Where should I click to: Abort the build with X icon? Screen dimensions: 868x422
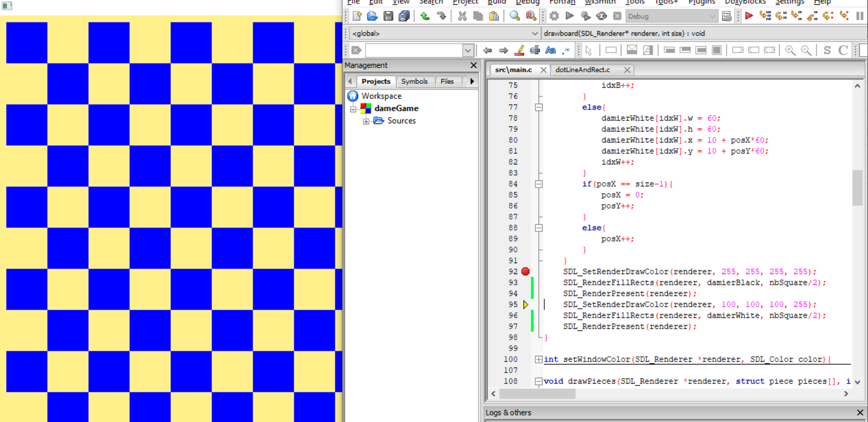coord(617,16)
